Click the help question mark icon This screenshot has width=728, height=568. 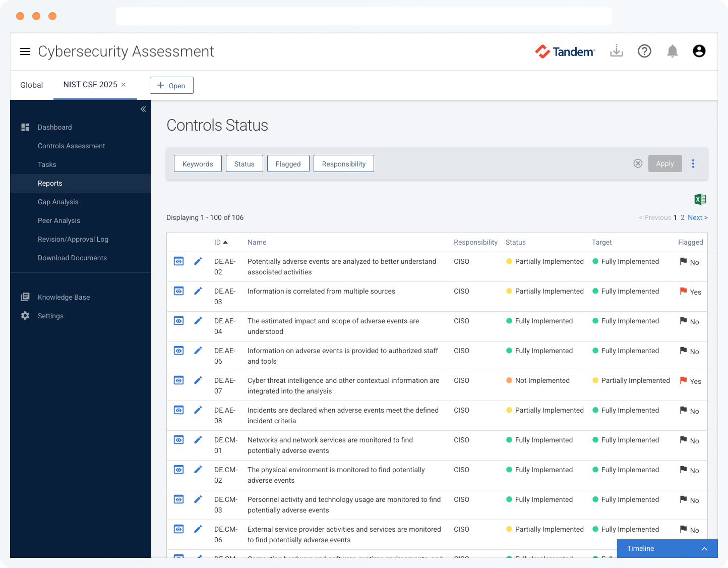pos(644,51)
